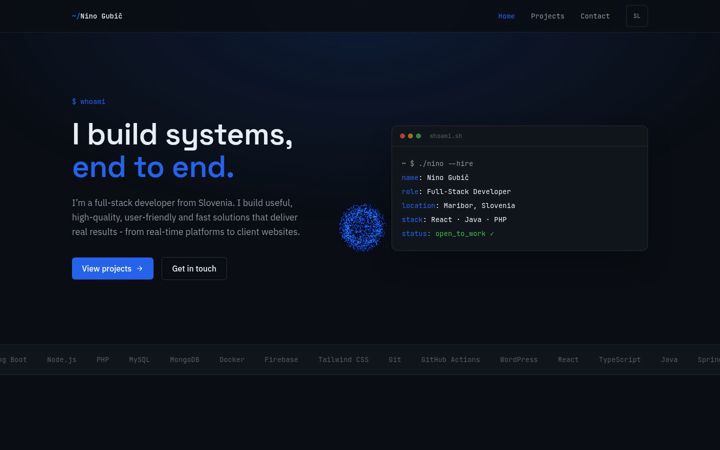Screen dimensions: 720x450
Task: Click GitHub Actions in the tech strip
Action: 450,360
